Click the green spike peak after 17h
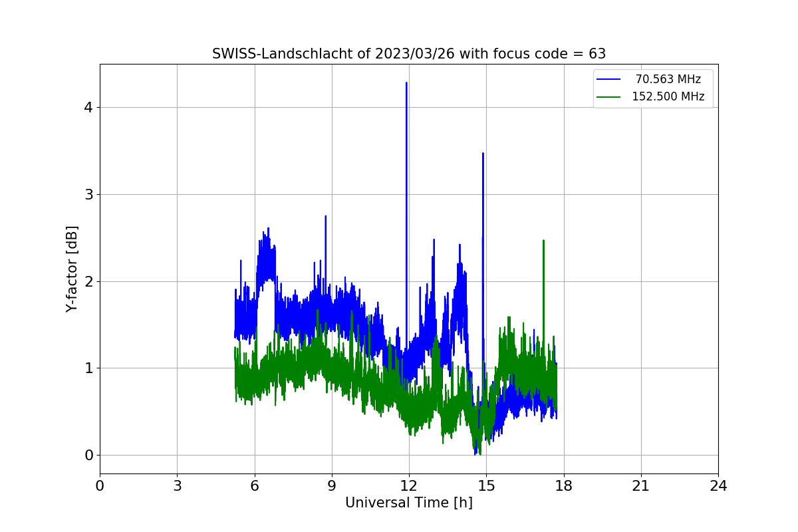Viewport: 798px width, 532px height. click(x=543, y=241)
